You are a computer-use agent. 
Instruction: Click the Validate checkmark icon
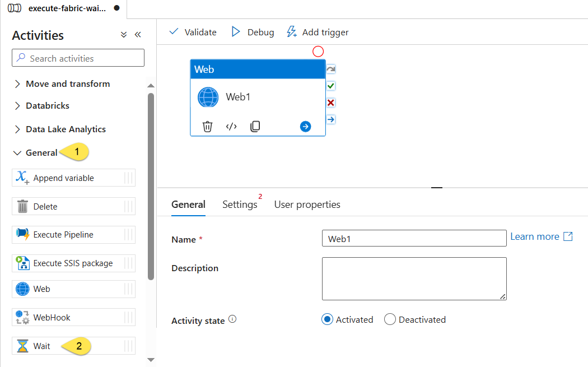pos(174,31)
